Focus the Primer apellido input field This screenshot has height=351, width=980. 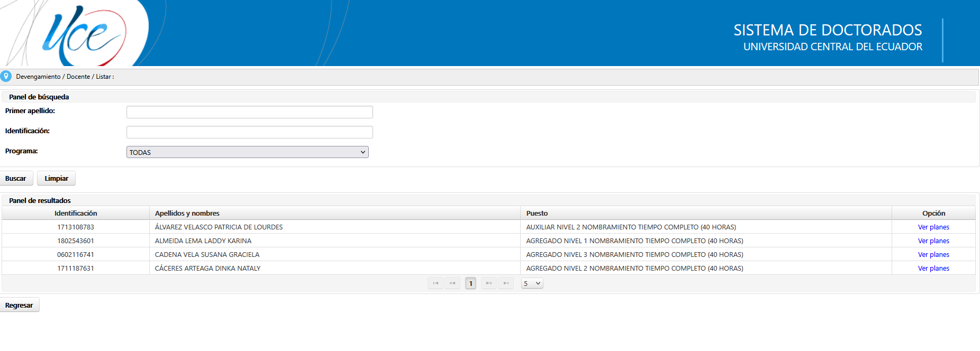250,112
